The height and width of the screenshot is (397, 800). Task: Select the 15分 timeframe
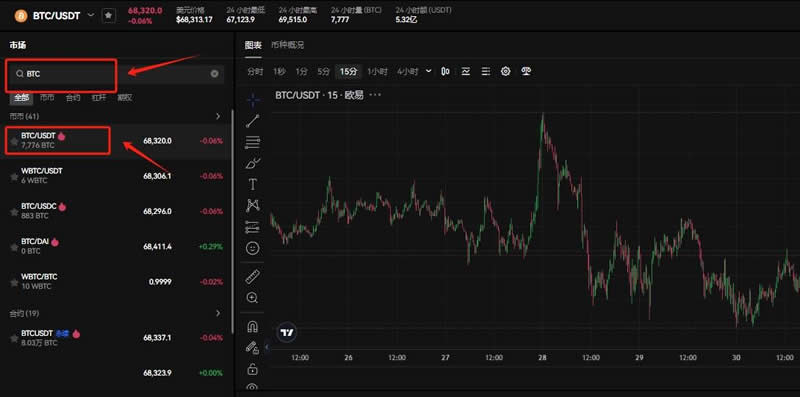[348, 71]
